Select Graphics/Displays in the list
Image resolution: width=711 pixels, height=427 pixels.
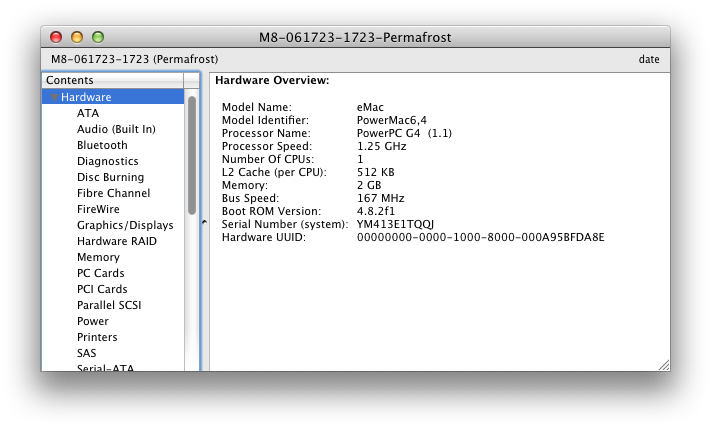click(x=125, y=225)
